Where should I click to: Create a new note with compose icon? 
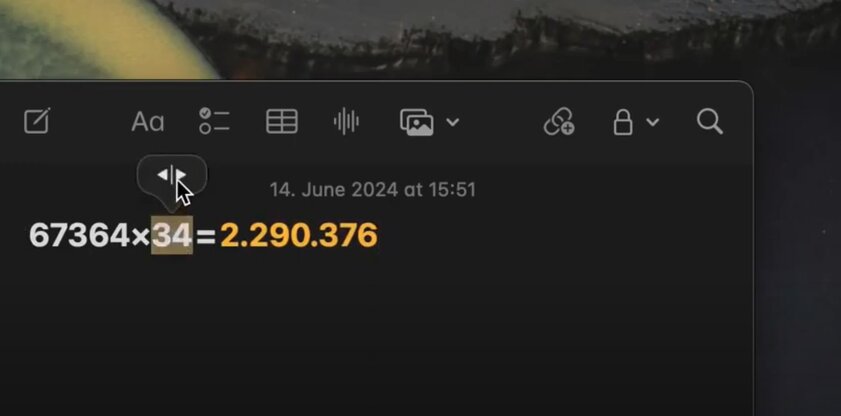pos(37,121)
